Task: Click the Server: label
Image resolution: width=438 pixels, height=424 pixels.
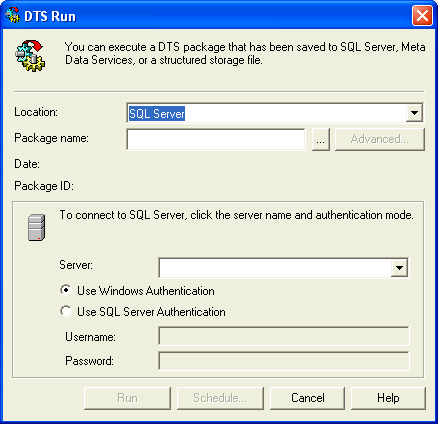Action: 76,265
